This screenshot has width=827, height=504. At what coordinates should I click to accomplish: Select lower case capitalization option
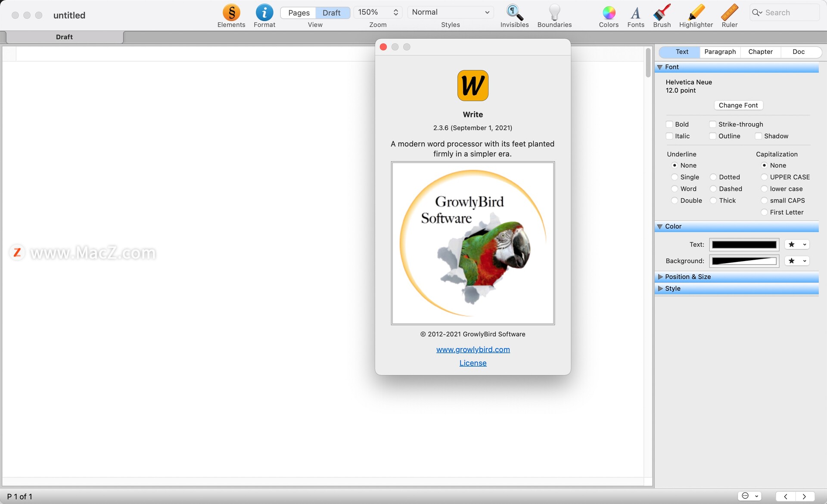[x=764, y=189]
